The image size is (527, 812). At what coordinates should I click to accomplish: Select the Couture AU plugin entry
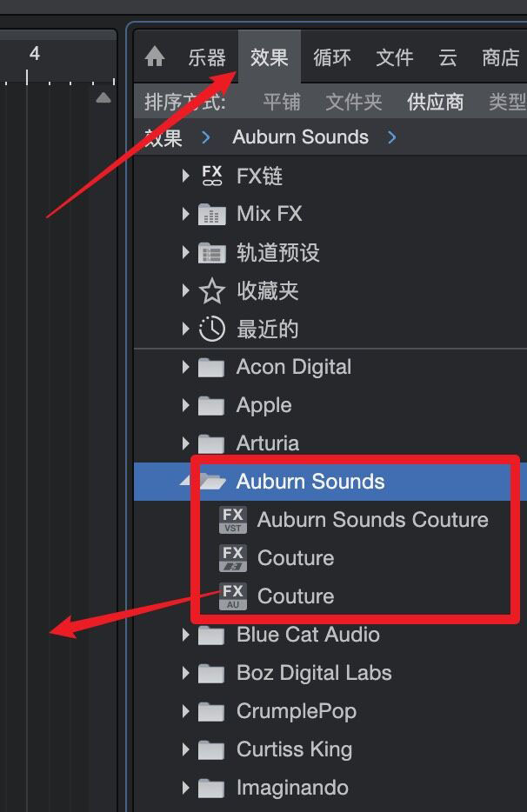pos(277,596)
